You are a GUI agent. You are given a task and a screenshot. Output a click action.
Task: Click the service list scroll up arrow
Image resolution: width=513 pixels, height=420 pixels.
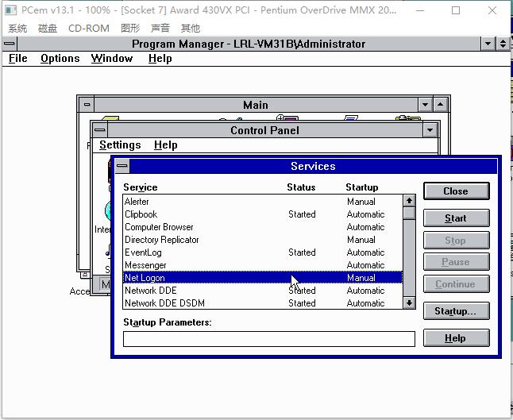point(409,201)
